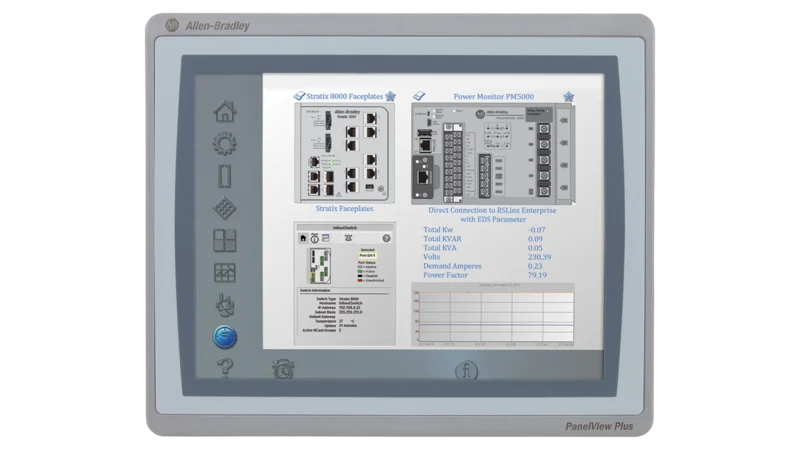Click home icon in InfeedSwitch faceplate toolbar
This screenshot has width=800, height=450.
coord(303,238)
